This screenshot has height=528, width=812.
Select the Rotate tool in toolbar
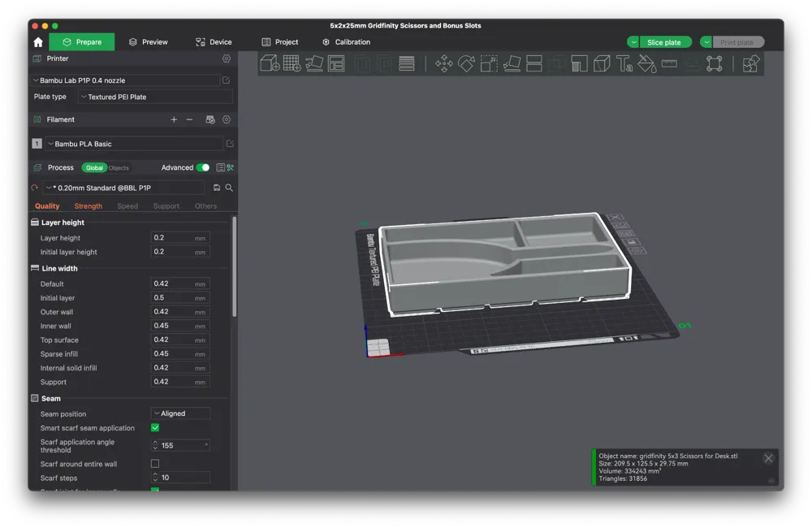click(x=466, y=63)
